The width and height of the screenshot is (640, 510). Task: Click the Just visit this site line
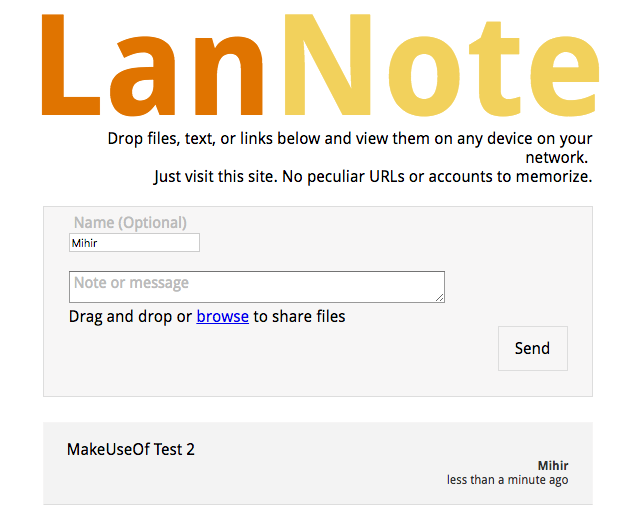373,177
